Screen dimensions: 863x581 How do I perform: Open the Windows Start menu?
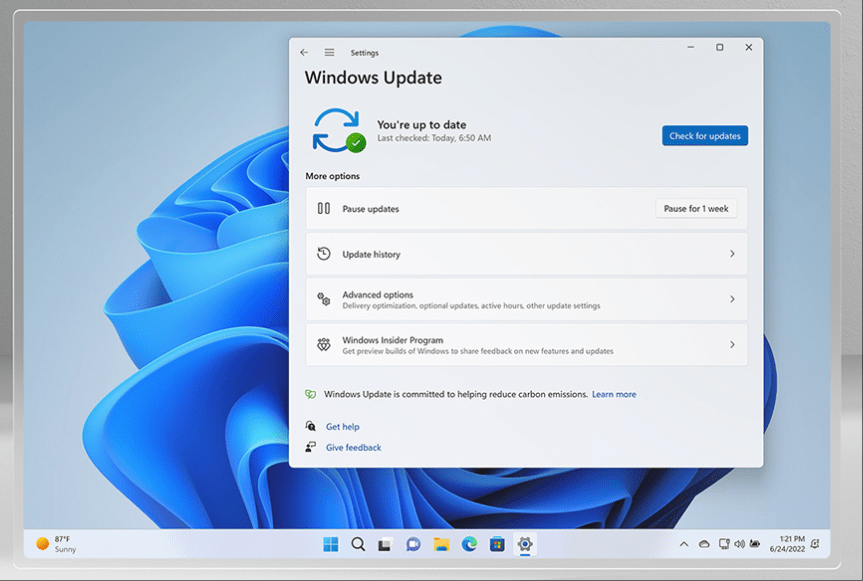[x=331, y=544]
